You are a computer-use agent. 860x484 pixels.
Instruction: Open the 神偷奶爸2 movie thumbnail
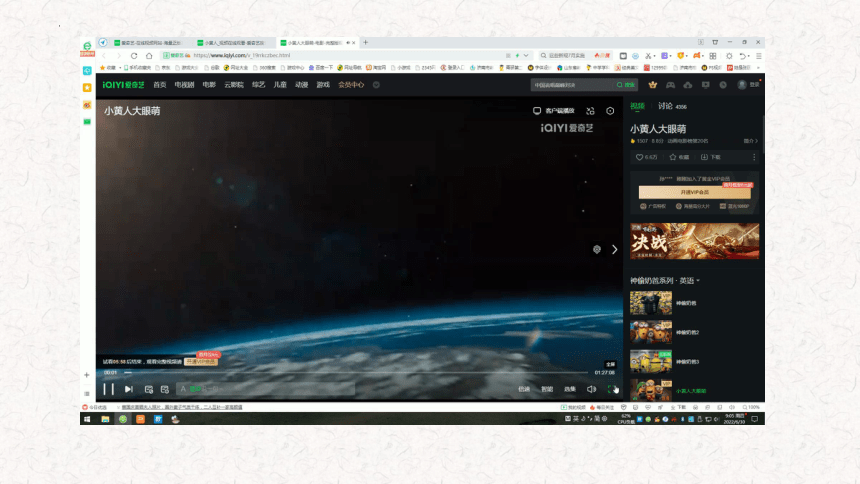(x=651, y=333)
